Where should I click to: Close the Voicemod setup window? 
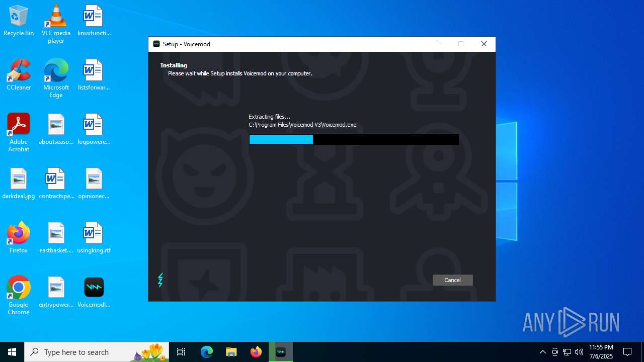tap(484, 44)
